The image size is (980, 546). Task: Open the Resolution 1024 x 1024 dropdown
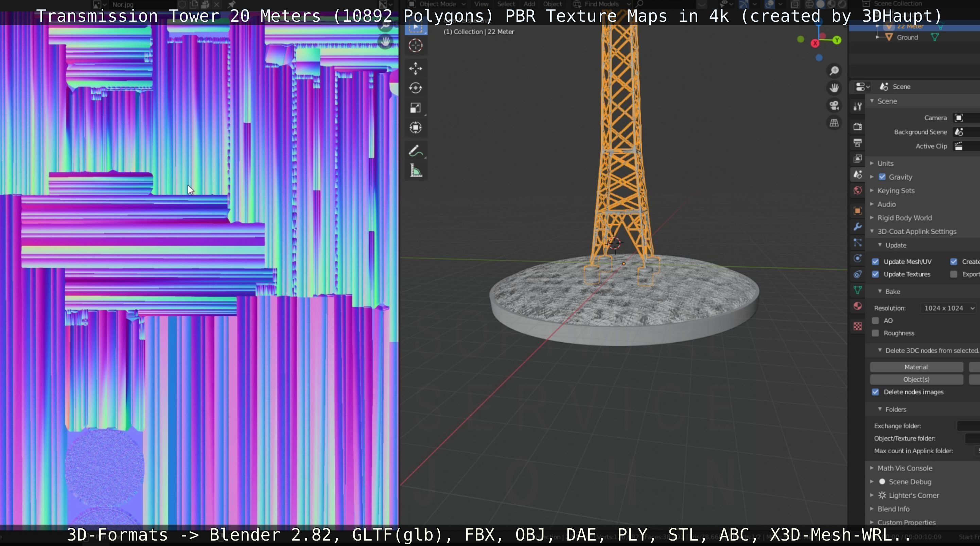click(948, 308)
